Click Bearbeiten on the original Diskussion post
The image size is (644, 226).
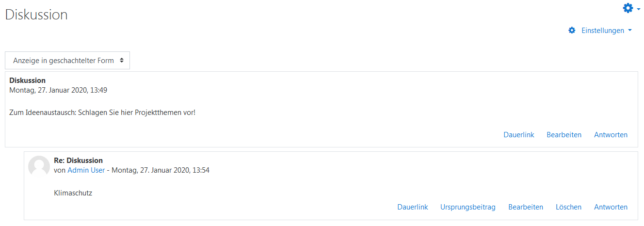coord(564,135)
